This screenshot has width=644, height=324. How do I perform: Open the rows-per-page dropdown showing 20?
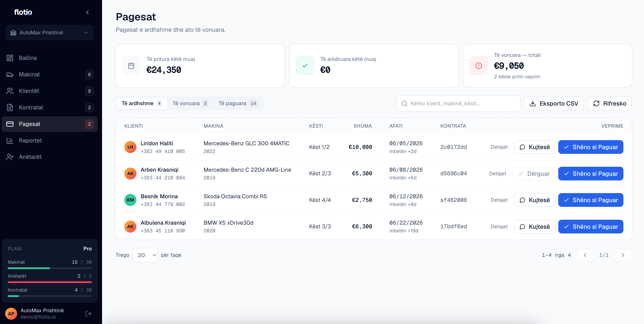pyautogui.click(x=145, y=255)
